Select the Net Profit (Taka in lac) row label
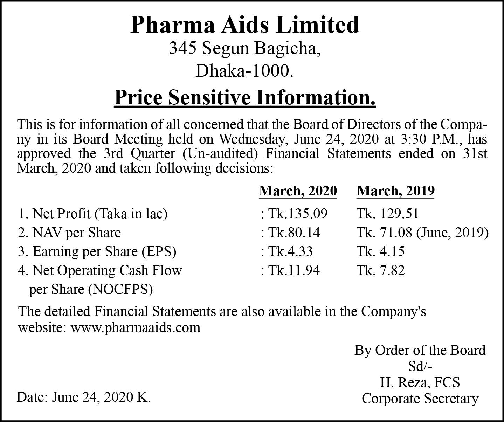The width and height of the screenshot is (504, 422). coord(93,214)
